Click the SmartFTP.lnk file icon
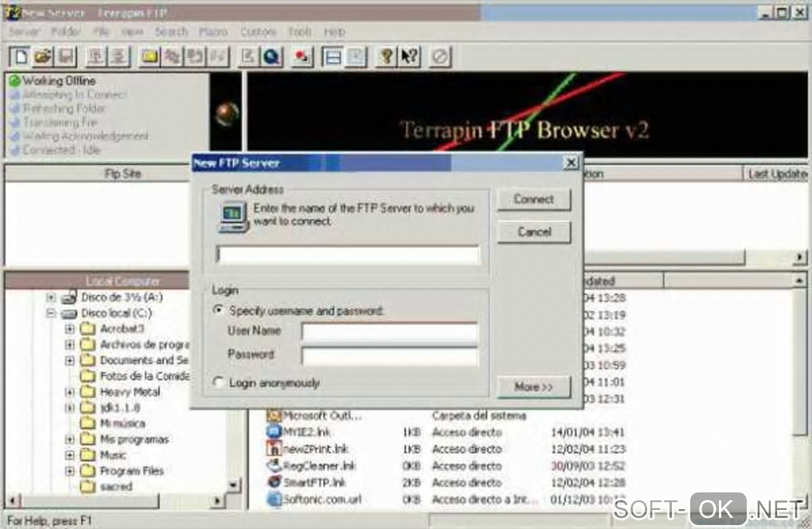 click(273, 482)
